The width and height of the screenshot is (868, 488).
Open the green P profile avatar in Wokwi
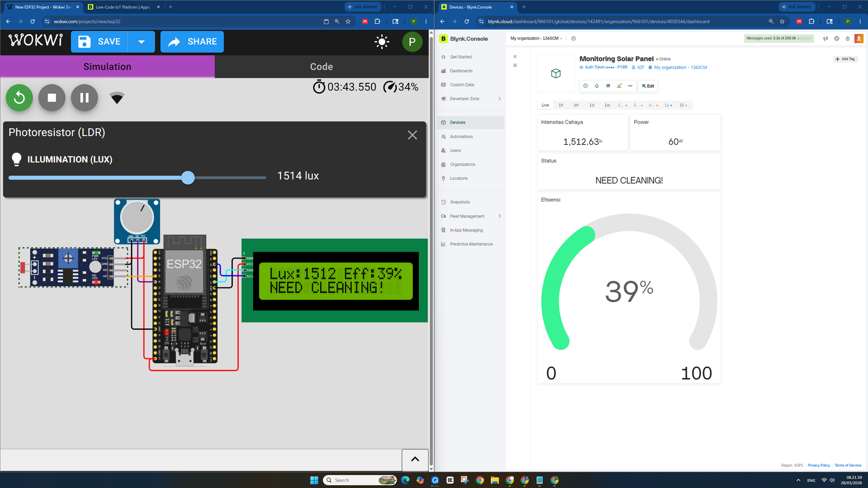coord(412,42)
